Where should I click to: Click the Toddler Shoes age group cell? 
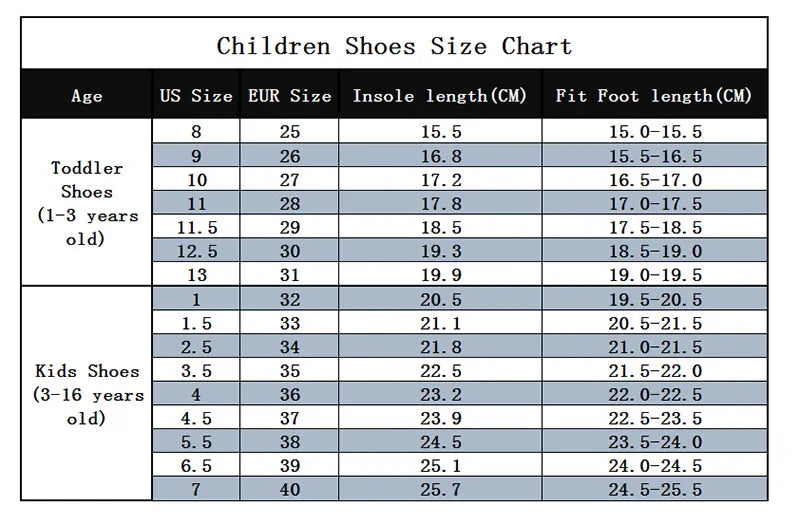coord(87,203)
